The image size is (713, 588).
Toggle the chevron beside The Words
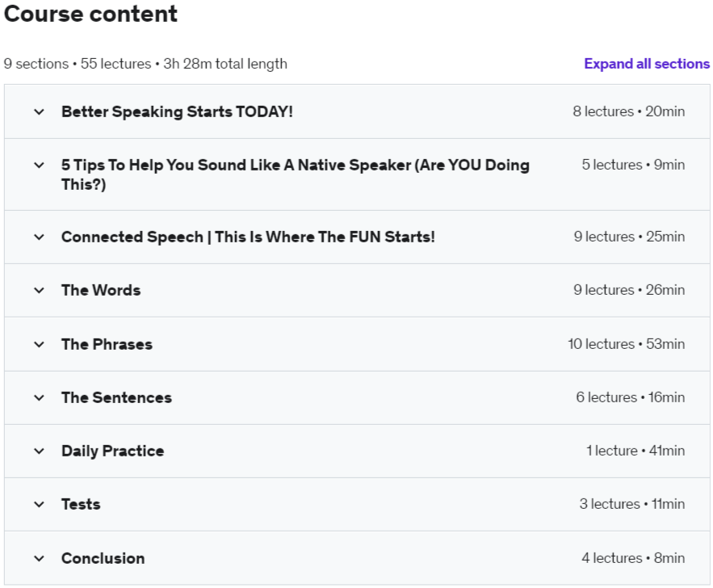39,290
